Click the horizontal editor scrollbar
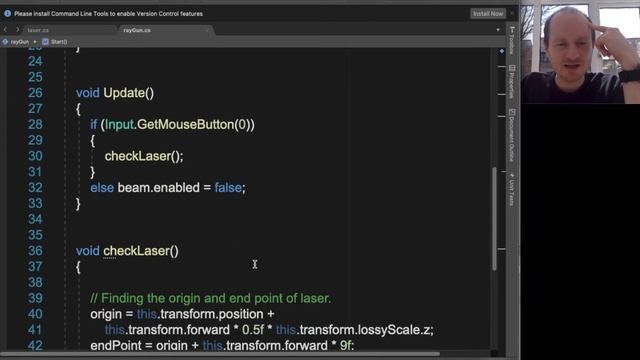Screen dimensions: 640x360 [x=220, y=354]
